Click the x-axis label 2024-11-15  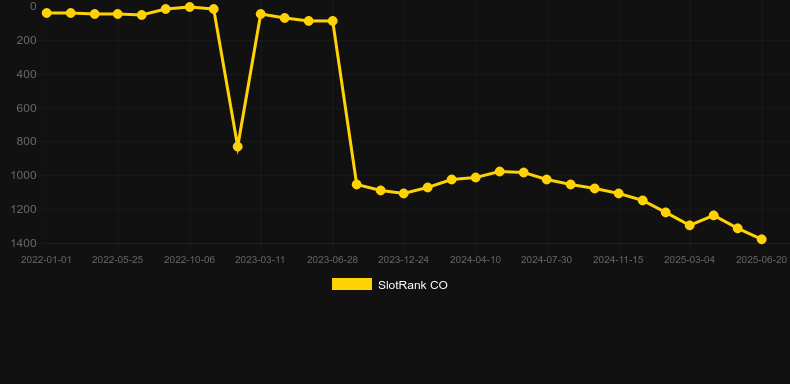click(618, 260)
